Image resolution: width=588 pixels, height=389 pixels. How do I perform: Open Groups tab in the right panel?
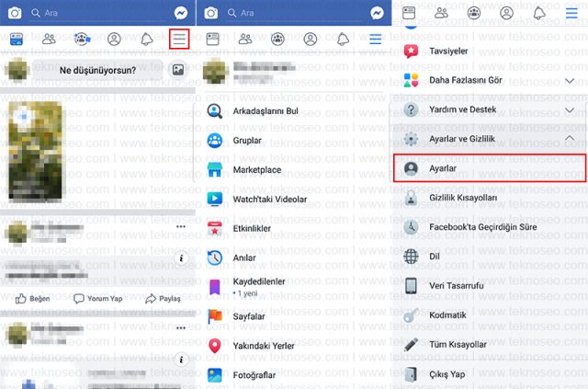pos(474,13)
